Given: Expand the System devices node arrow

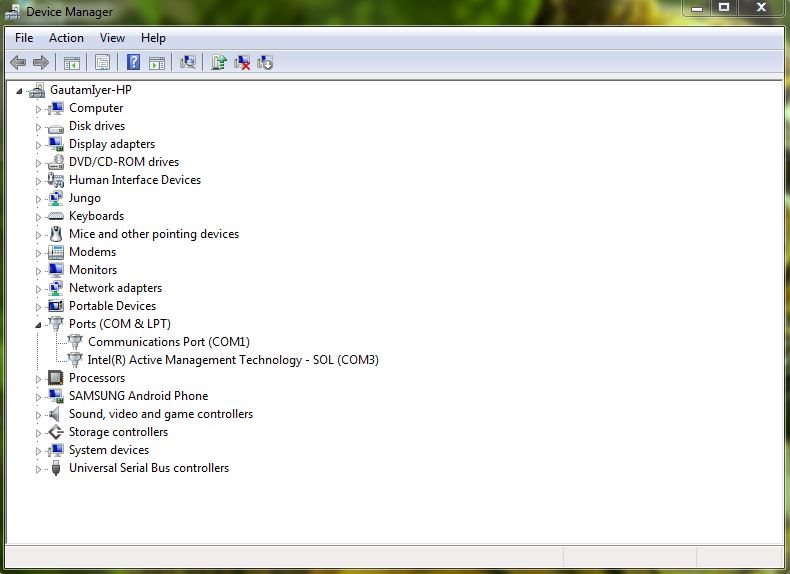Looking at the screenshot, I should pyautogui.click(x=38, y=451).
